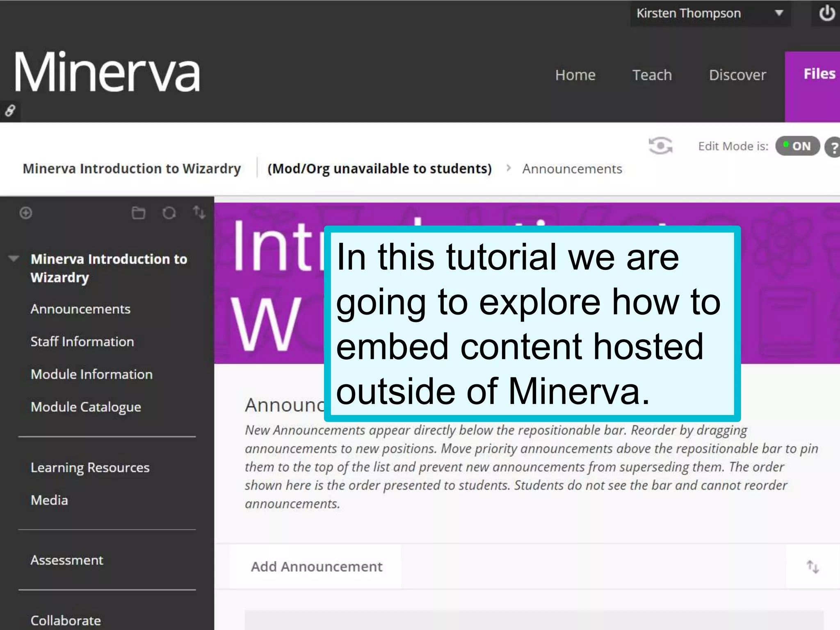Screen dimensions: 840x630
Task: Click the help question mark icon
Action: click(x=833, y=147)
